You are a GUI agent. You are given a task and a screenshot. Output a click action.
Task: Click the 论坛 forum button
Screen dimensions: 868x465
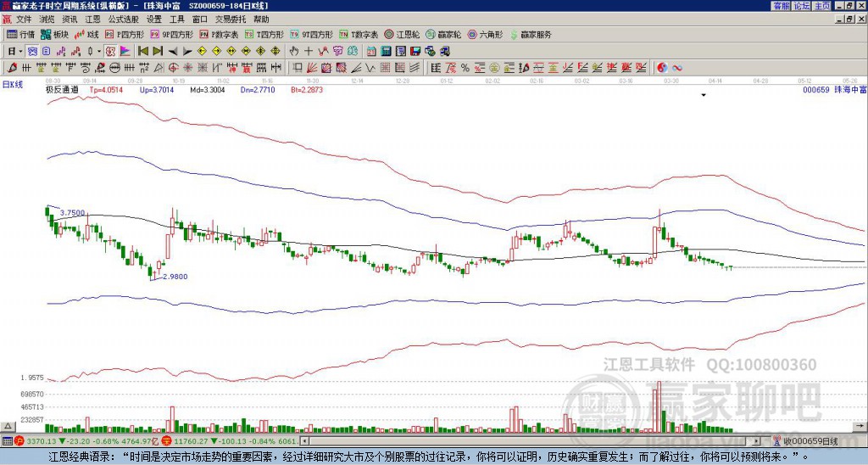coord(801,6)
